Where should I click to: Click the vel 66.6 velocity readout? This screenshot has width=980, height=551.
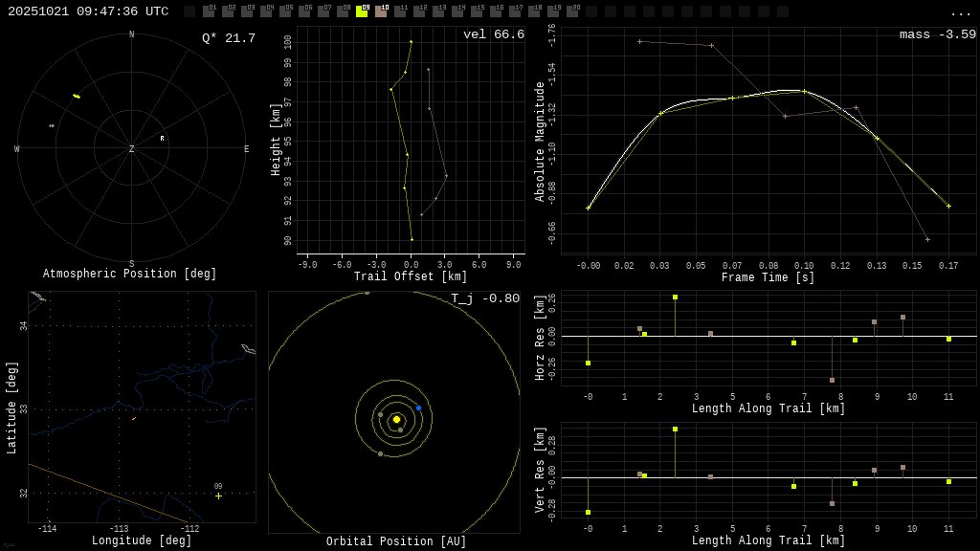point(493,34)
